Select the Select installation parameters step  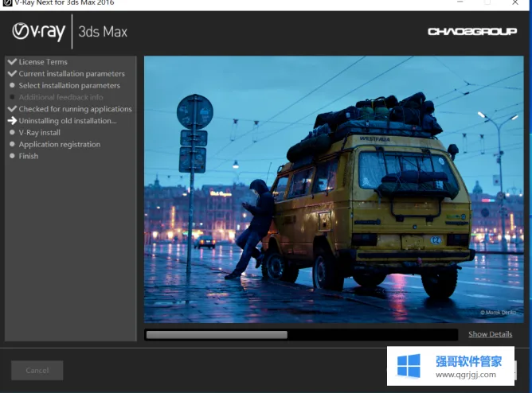[x=69, y=85]
